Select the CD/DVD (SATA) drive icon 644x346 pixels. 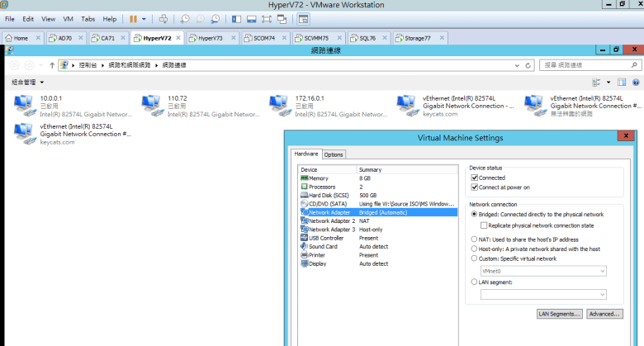click(303, 203)
